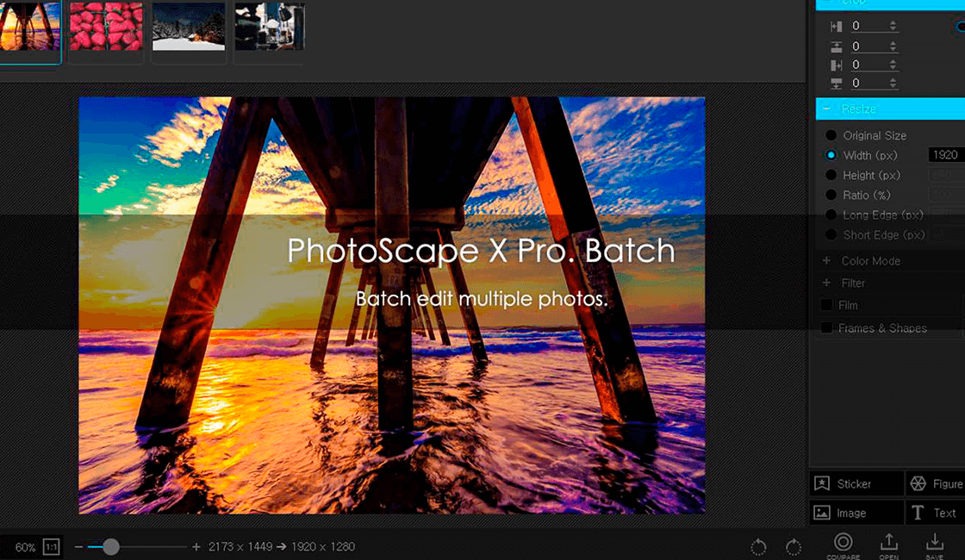Viewport: 965px width, 560px height.
Task: Click the top crop margin icon
Action: (x=836, y=47)
